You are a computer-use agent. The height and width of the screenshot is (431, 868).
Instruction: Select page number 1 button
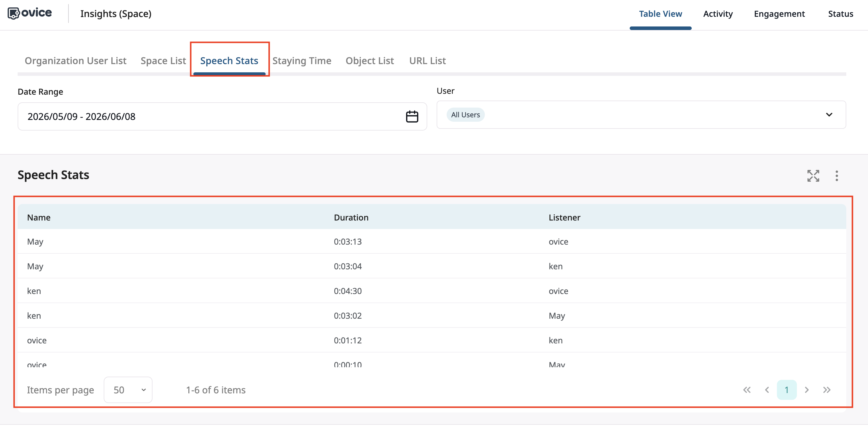click(x=786, y=390)
